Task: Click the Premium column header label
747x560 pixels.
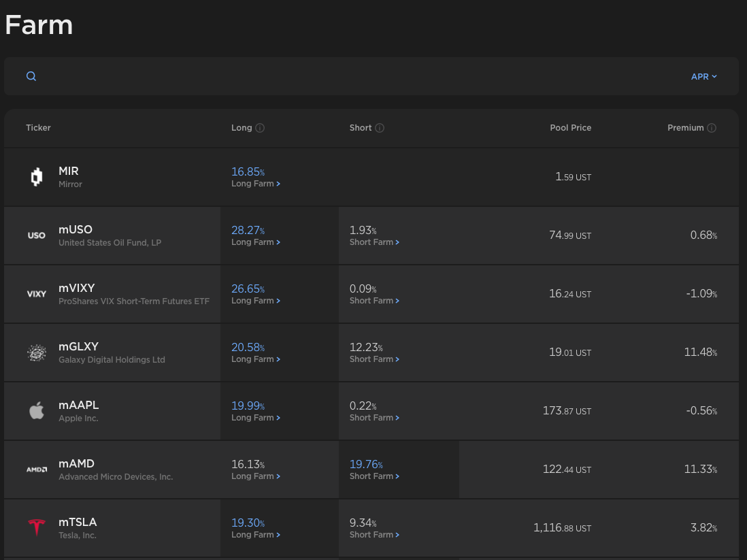Action: (685, 128)
